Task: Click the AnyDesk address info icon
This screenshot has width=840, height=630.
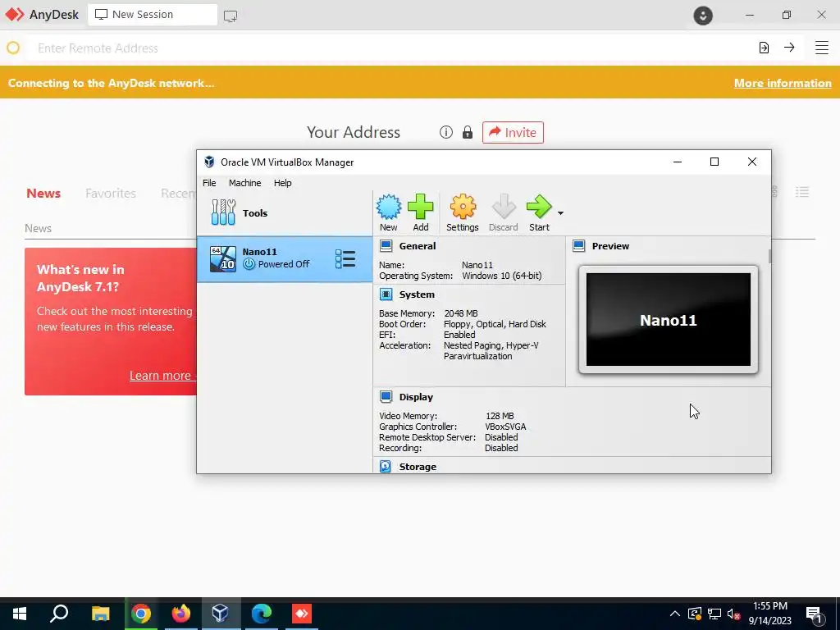Action: pyautogui.click(x=445, y=132)
